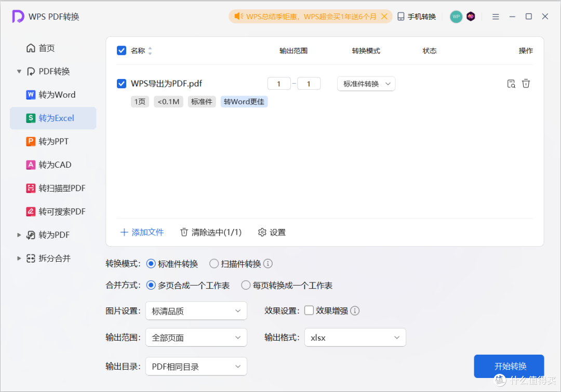The image size is (561, 392).
Task: Click the file name WPS导出为PDF.pdf
Action: [166, 84]
